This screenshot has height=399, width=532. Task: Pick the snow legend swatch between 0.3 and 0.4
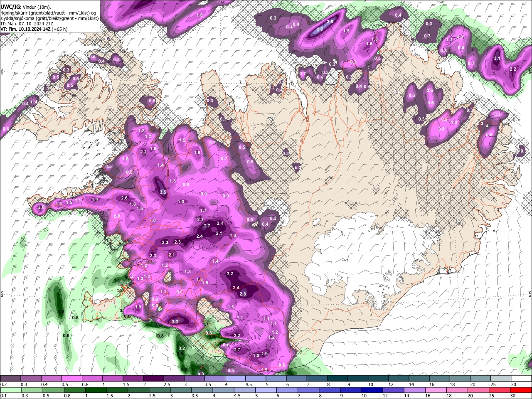click(31, 379)
